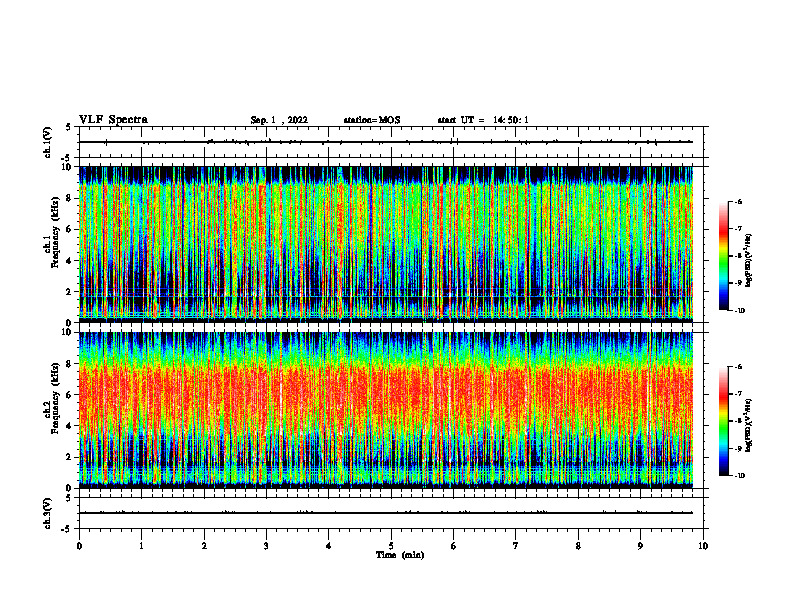792x612 pixels.
Task: Click the "2" kHz tick of ch.2 spectrogram
Action: click(70, 457)
